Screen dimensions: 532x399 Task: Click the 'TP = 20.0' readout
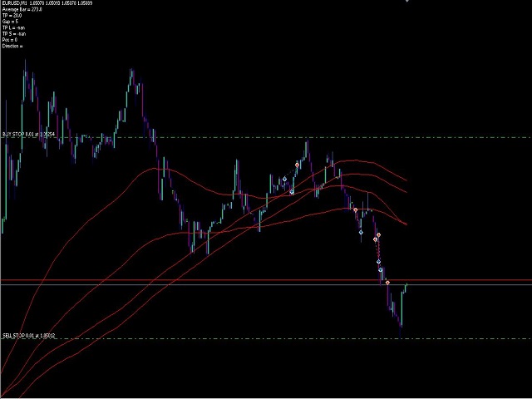pos(12,15)
